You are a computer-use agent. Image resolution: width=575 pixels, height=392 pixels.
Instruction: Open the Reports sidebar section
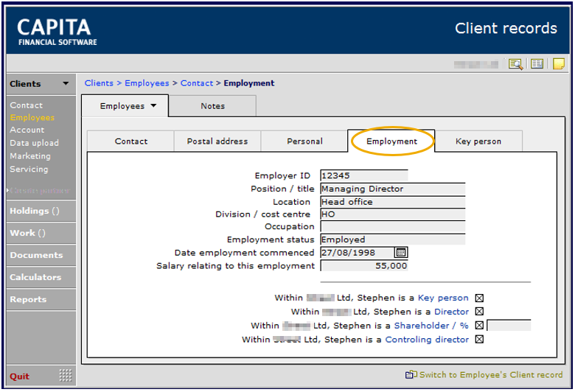[41, 299]
